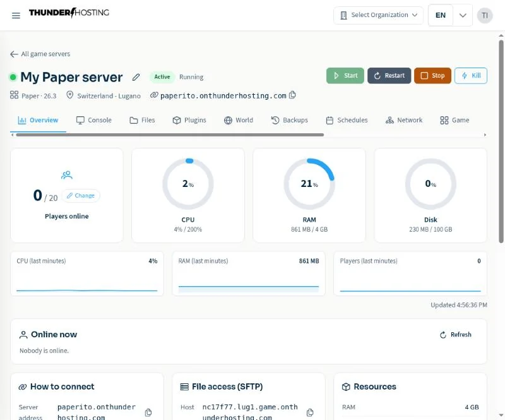Viewport: 505px width, 420px height.
Task: Switch to the Backups tab
Action: [289, 120]
